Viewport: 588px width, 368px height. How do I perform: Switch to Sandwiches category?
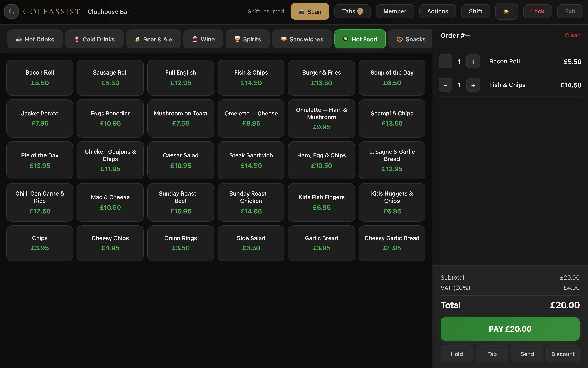pos(302,39)
